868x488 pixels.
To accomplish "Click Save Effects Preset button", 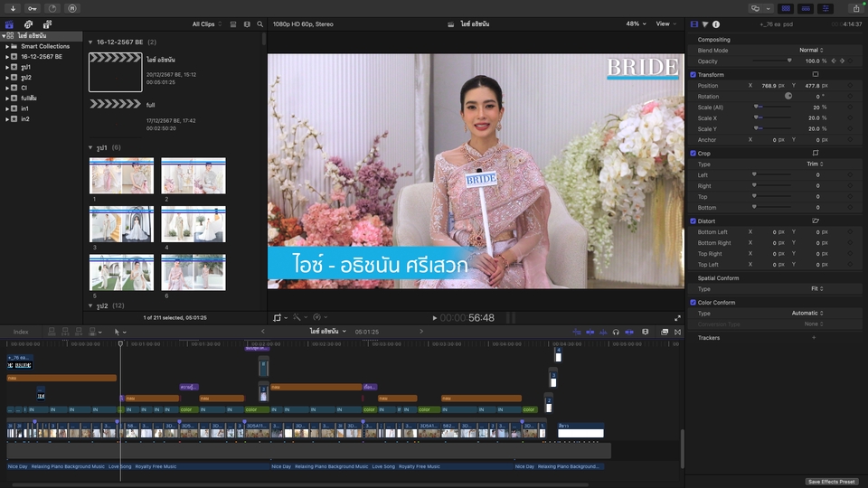I will point(832,482).
